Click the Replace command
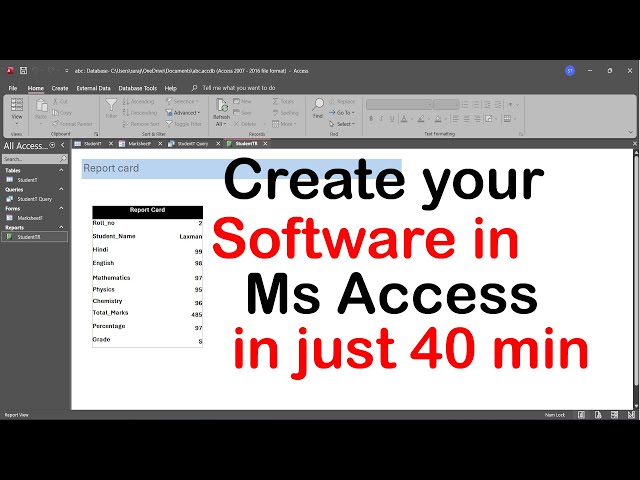 [342, 102]
